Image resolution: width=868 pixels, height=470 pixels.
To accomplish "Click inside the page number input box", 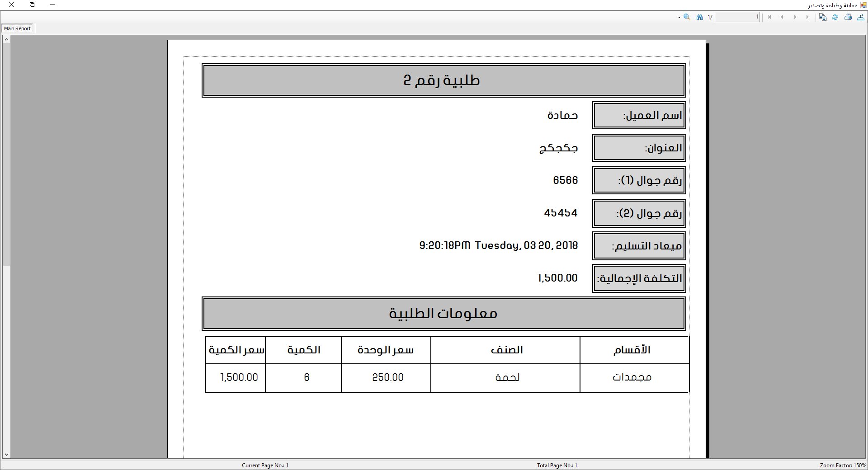I will [737, 17].
